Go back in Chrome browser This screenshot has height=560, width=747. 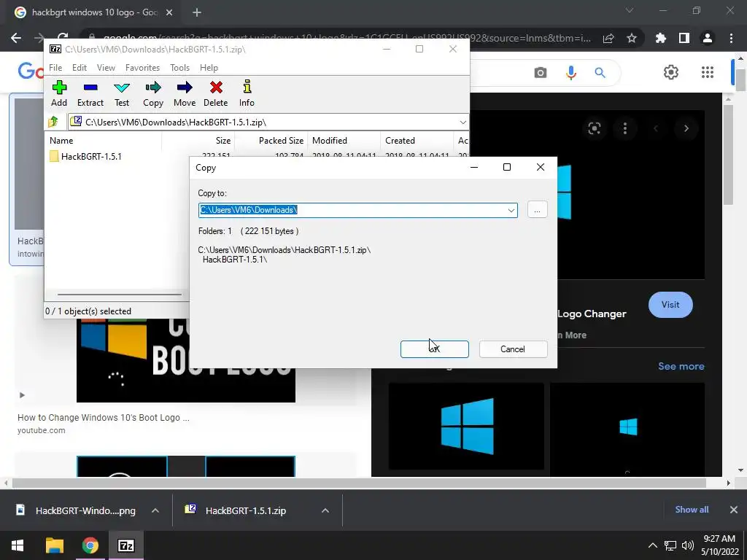[x=16, y=38]
